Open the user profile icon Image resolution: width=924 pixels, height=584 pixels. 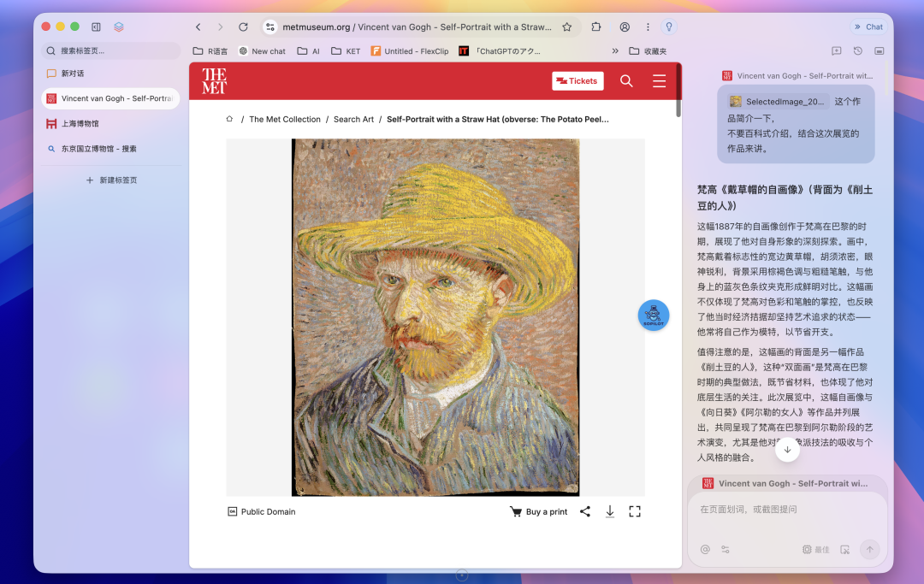pos(625,27)
